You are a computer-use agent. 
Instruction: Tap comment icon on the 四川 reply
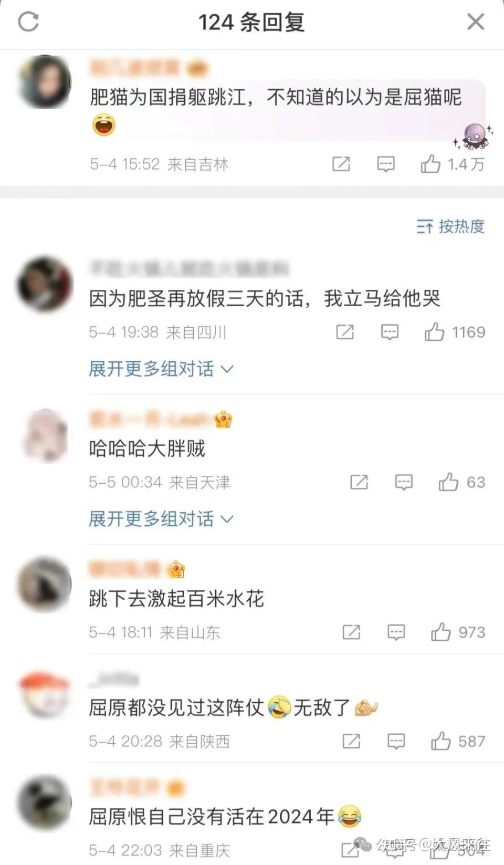coord(390,332)
